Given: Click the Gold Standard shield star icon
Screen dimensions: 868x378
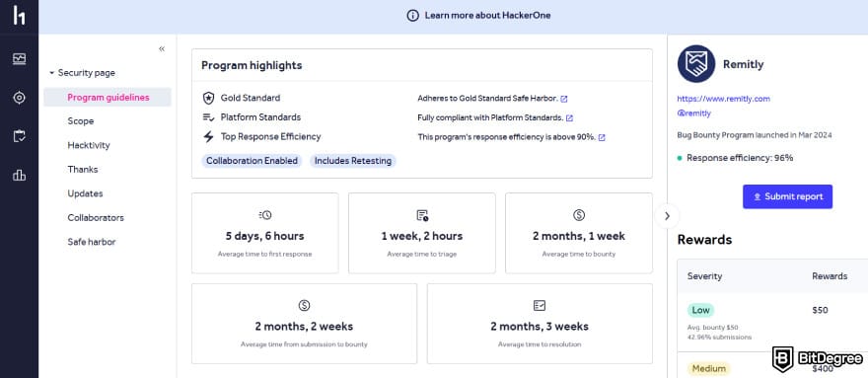Looking at the screenshot, I should [208, 98].
